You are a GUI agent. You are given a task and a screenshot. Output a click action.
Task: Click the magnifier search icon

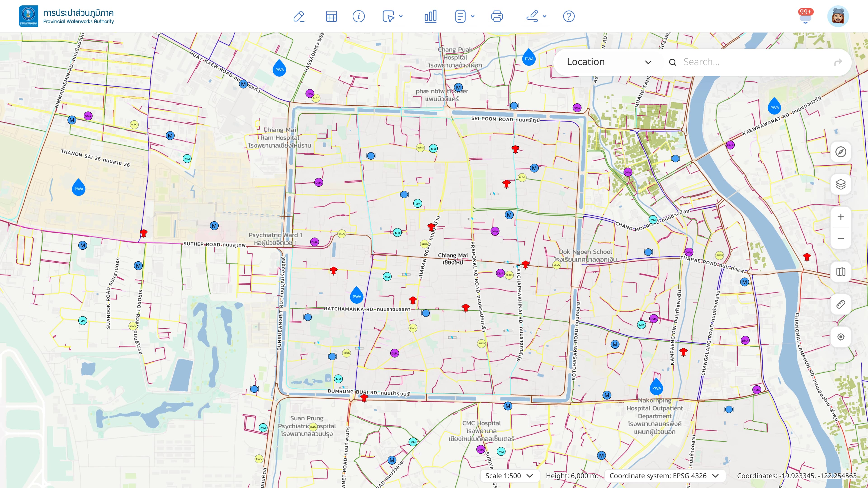[672, 62]
